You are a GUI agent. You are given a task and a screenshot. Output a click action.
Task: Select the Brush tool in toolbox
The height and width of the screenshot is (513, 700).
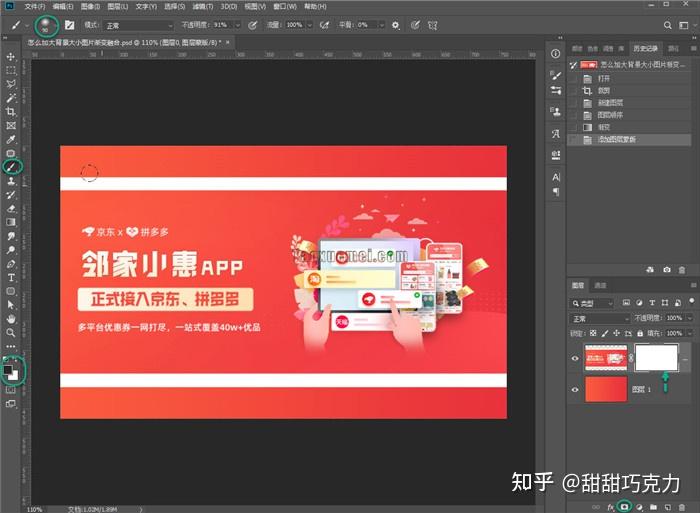click(x=11, y=167)
